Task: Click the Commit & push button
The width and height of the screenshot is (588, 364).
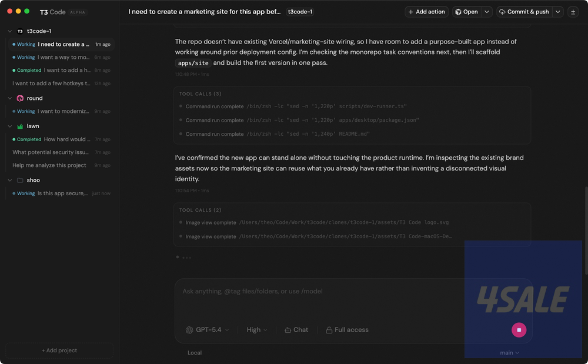Action: (x=524, y=12)
